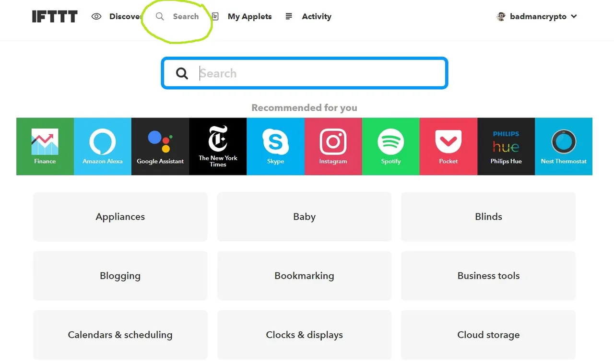This screenshot has height=364, width=614.
Task: Click the magnifier inside the search box
Action: [x=182, y=73]
